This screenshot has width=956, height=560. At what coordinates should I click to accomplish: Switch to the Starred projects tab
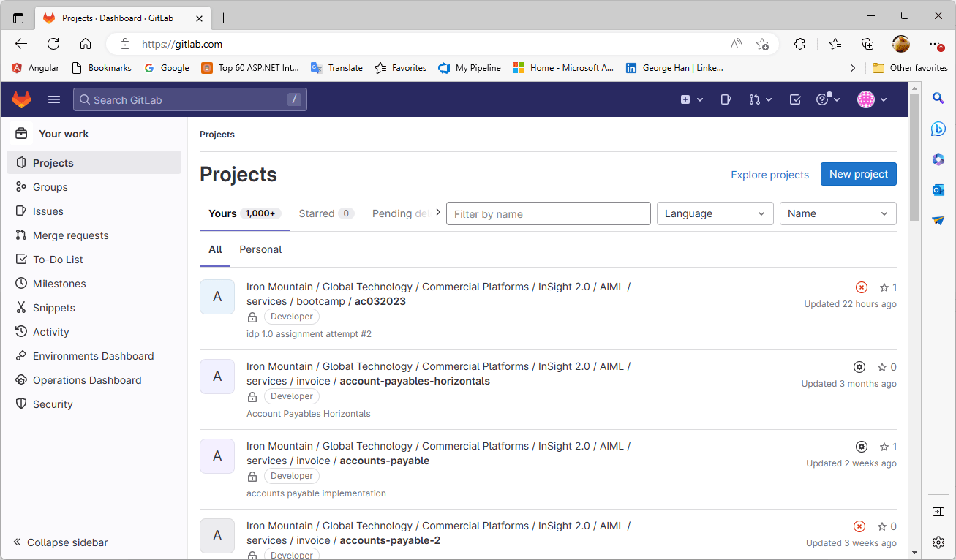click(319, 213)
